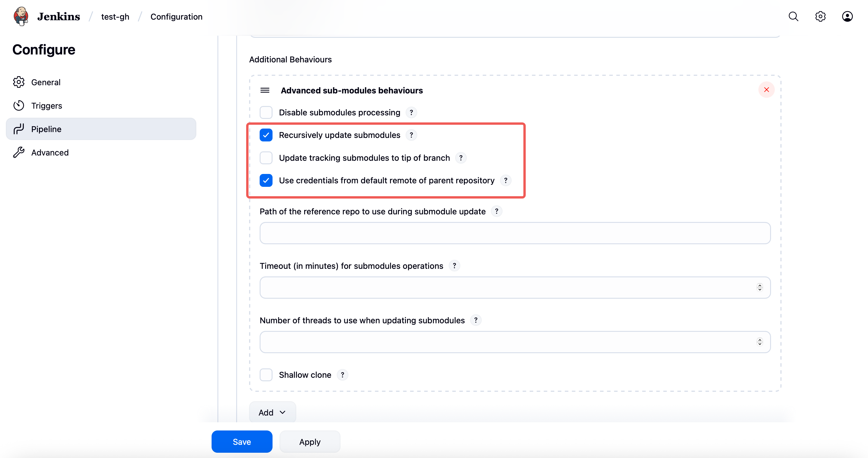Click the threads field stepper arrows
The image size is (868, 458).
pos(760,342)
